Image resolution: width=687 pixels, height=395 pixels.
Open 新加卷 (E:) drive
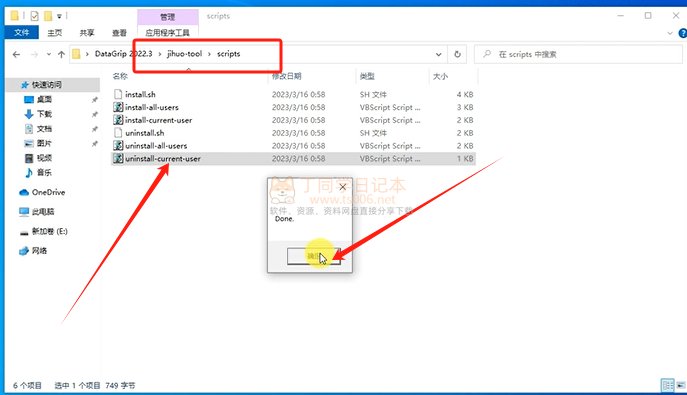click(49, 231)
